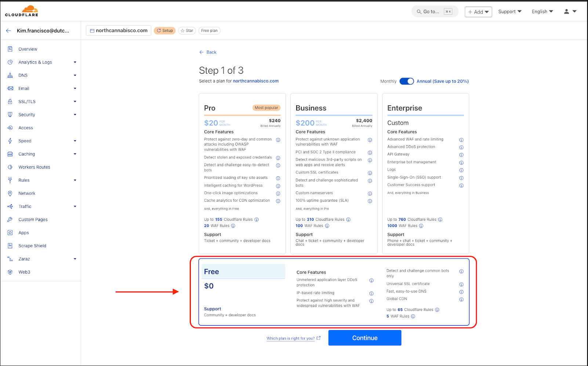This screenshot has width=588, height=366.
Task: Select the Free plan card
Action: (x=334, y=292)
